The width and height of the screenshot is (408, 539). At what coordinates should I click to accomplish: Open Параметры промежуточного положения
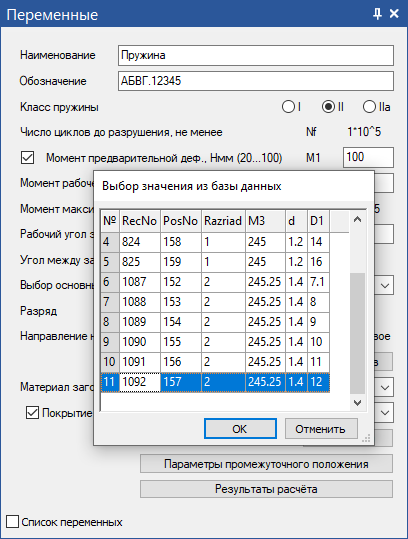click(x=266, y=464)
